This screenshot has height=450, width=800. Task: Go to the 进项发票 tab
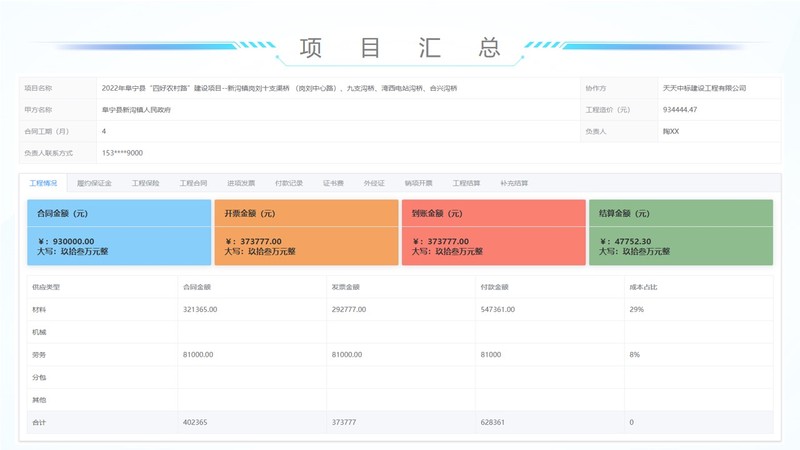pos(241,183)
